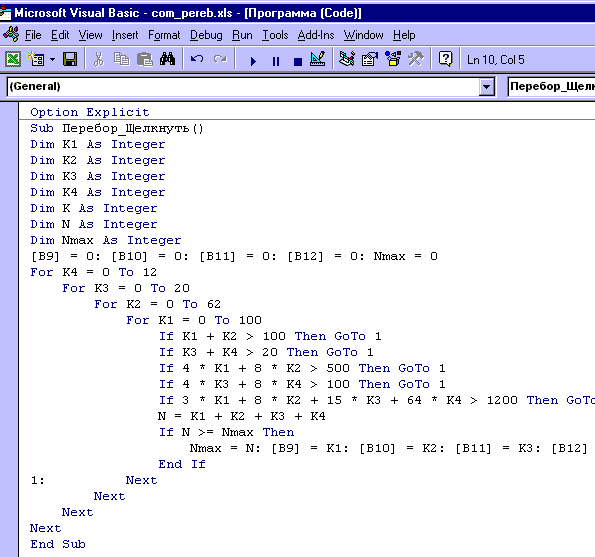Screen dimensions: 595x557
Task: Click the label 1: Next line
Action: pos(94,480)
